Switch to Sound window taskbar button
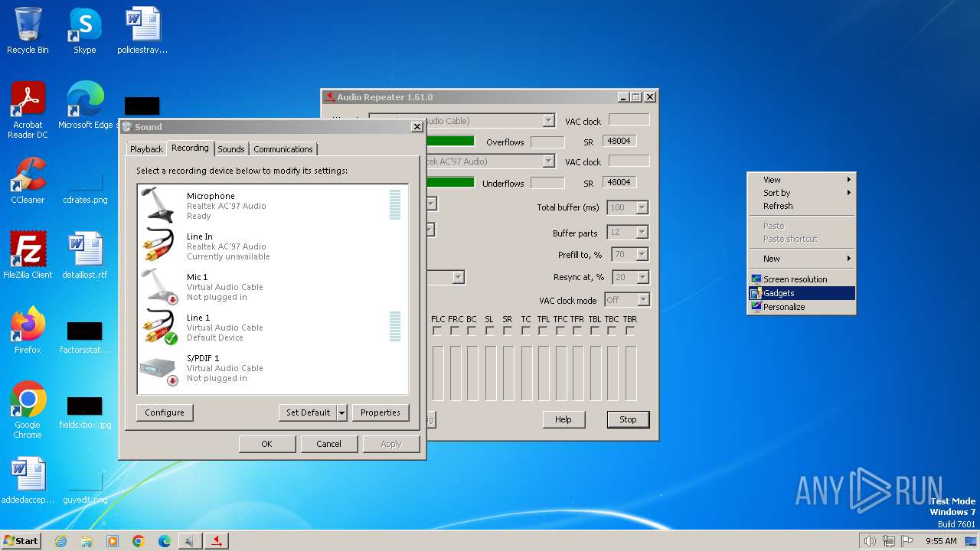This screenshot has width=980, height=551. [190, 541]
